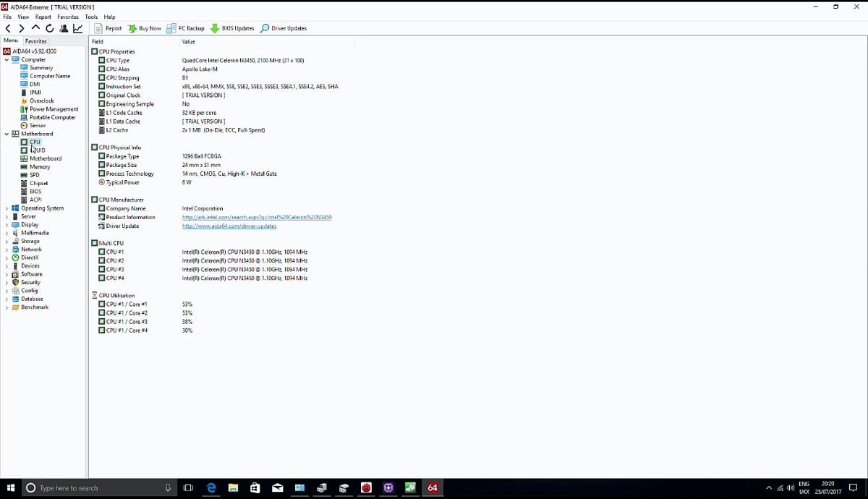The width and height of the screenshot is (868, 499).
Task: Select the SPD icon in the sidebar
Action: click(x=25, y=174)
